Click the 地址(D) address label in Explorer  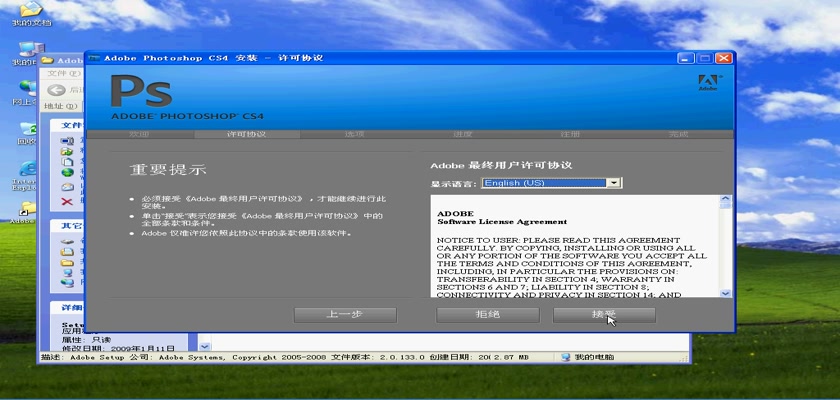[x=61, y=106]
